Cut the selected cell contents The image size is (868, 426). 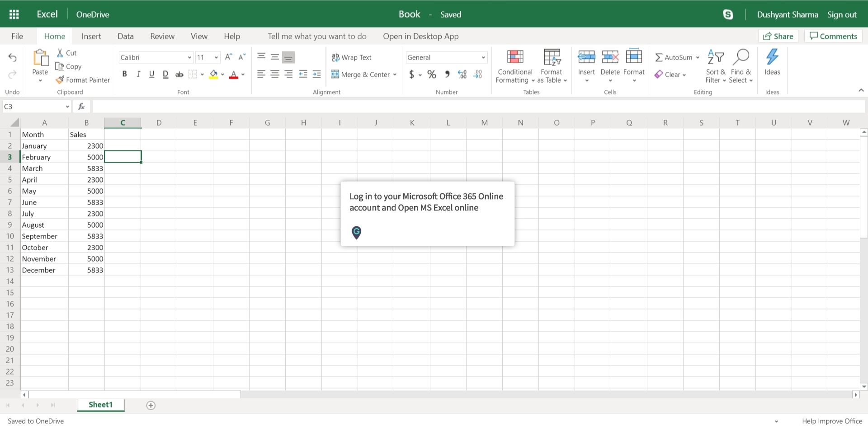tap(66, 53)
